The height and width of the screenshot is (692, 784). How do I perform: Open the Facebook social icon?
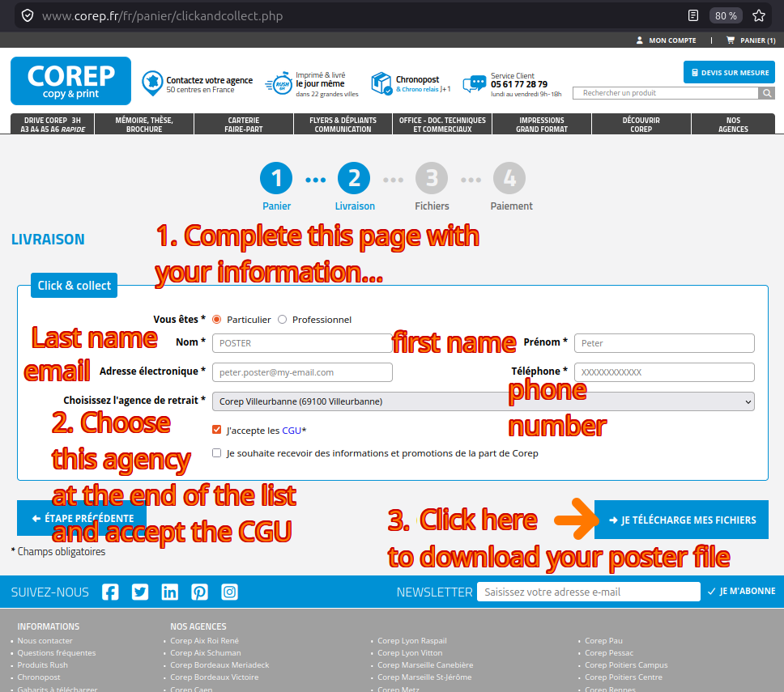tap(110, 592)
